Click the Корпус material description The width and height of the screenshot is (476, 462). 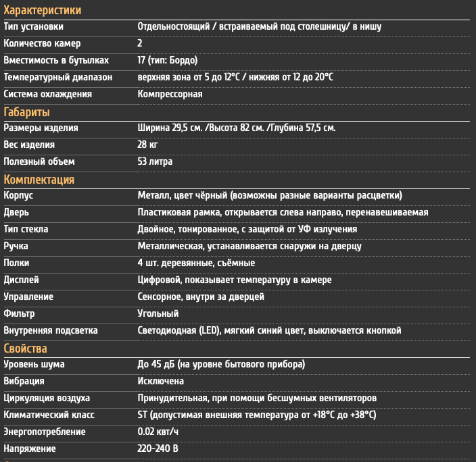pyautogui.click(x=270, y=195)
